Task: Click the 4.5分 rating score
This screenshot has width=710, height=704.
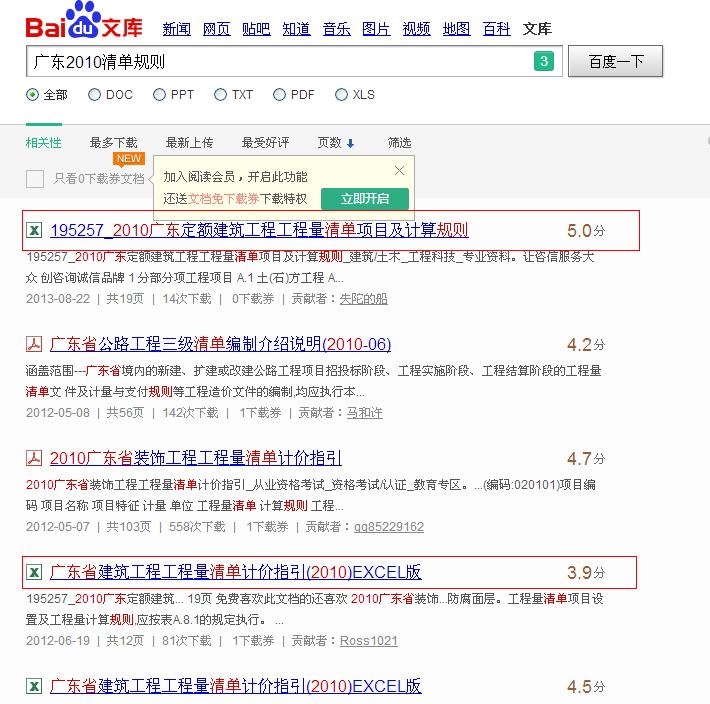Action: (586, 687)
